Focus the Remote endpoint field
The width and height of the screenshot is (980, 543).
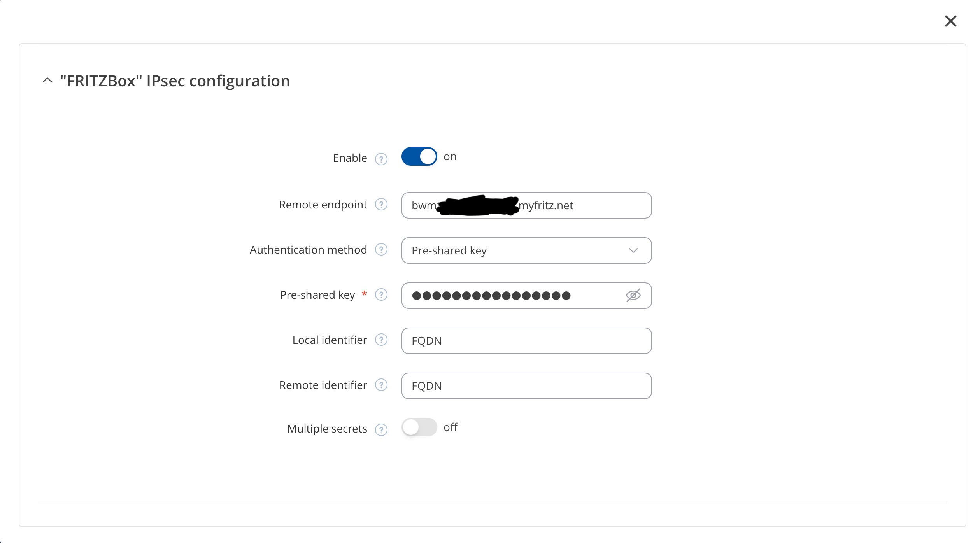526,205
